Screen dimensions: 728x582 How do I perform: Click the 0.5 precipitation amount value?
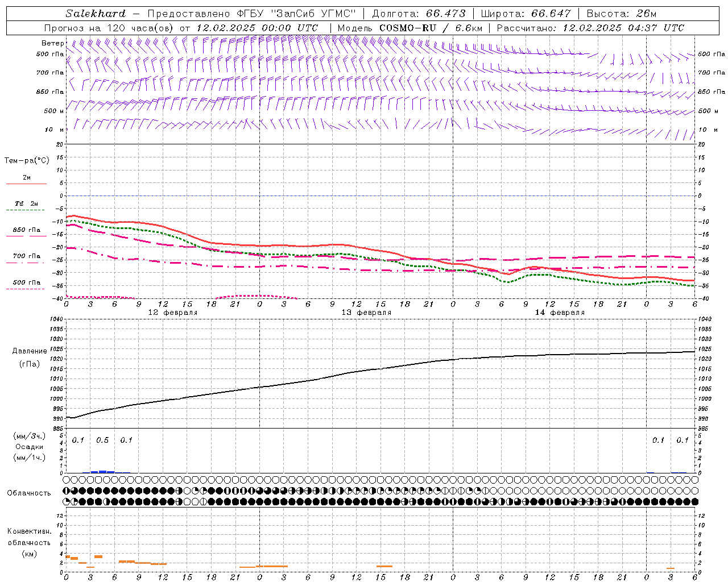102,440
